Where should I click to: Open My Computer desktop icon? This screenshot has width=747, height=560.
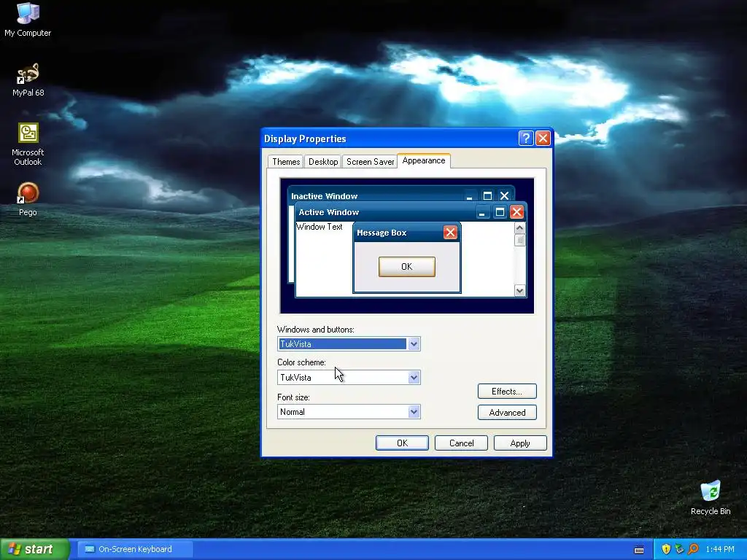pos(28,19)
